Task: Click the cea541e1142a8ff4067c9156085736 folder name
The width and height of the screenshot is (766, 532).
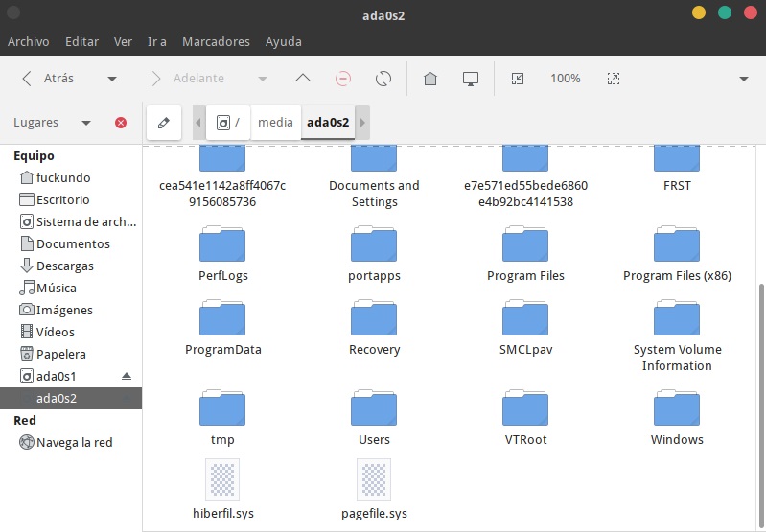Action: tap(222, 194)
